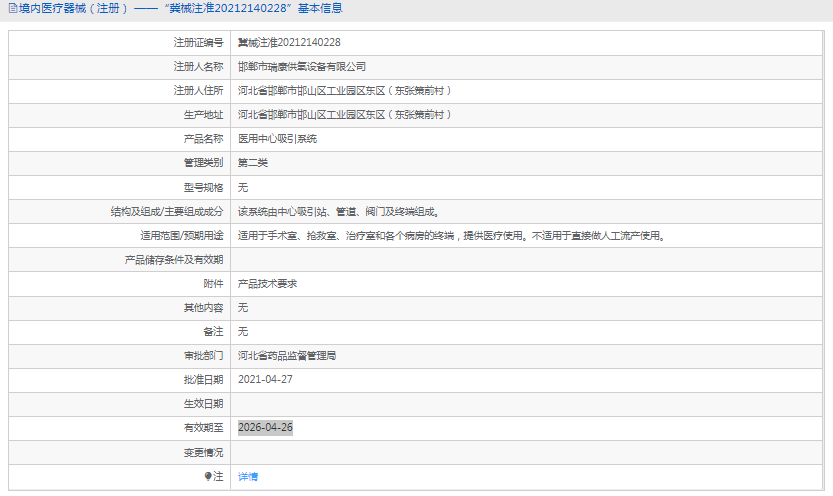The height and width of the screenshot is (496, 833).
Task: Click the 有效期至 row label
Action: coord(203,427)
